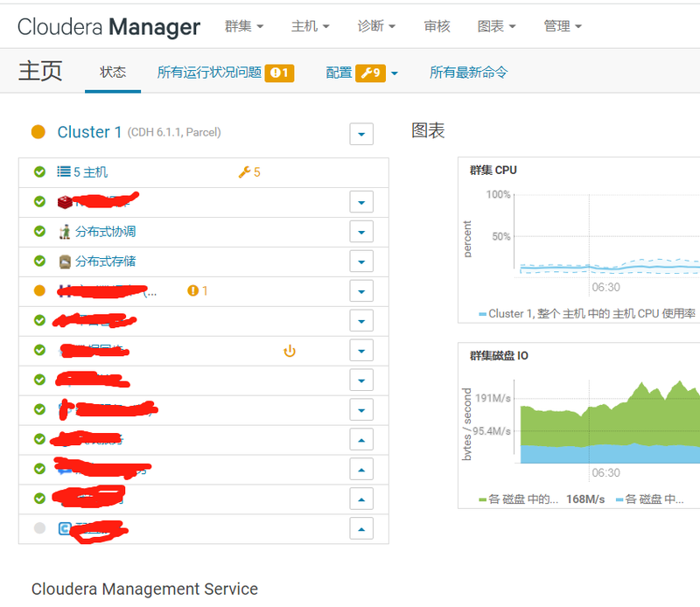Screen dimensions: 700x607
Task: Click the orange Cluster 1 health status dot
Action: point(38,132)
